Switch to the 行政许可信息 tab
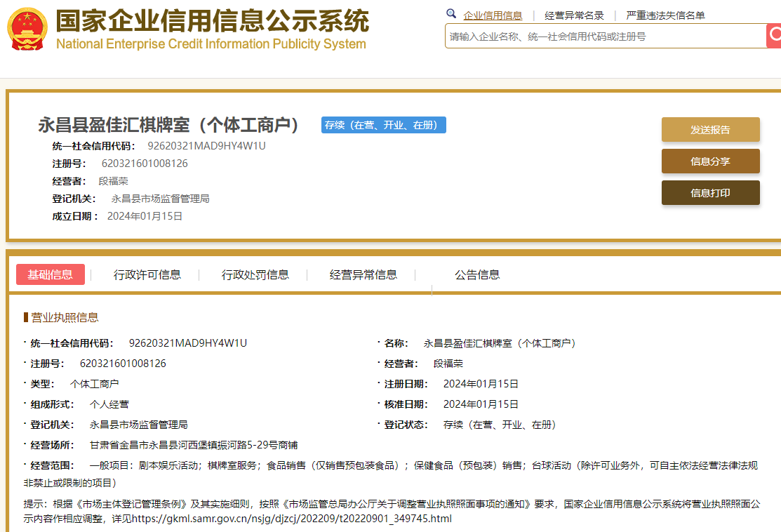 (x=147, y=274)
